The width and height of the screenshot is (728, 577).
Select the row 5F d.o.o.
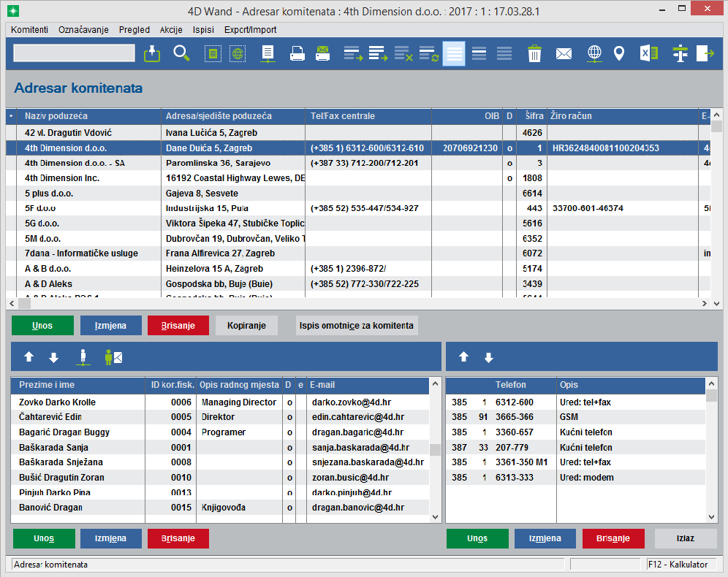tap(358, 208)
